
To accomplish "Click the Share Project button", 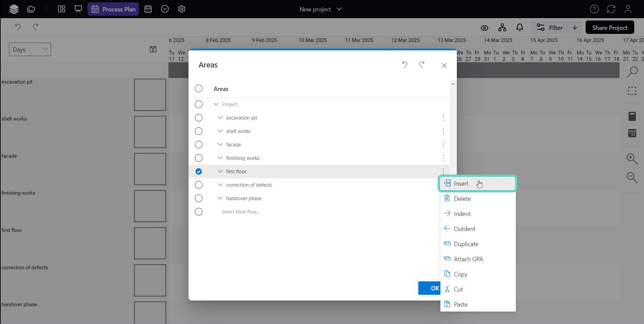I will click(x=609, y=28).
